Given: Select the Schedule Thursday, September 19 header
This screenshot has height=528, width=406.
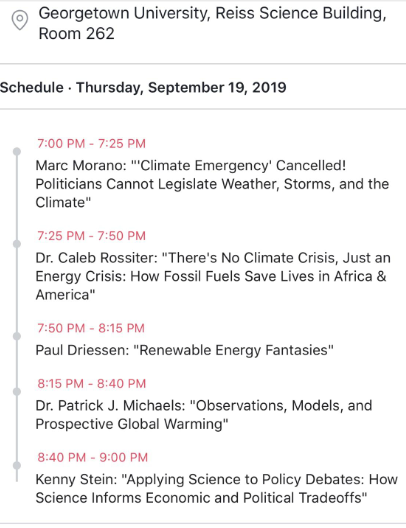Looking at the screenshot, I should tap(143, 88).
